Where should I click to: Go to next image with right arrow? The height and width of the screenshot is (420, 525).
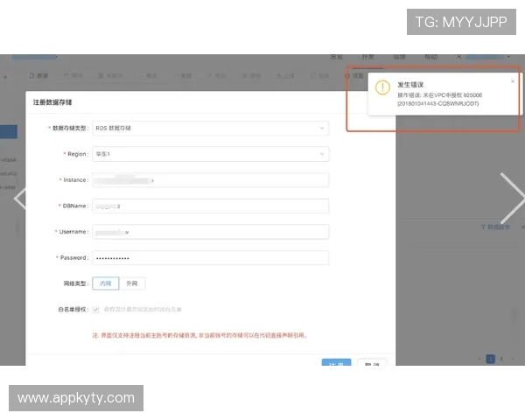(510, 198)
